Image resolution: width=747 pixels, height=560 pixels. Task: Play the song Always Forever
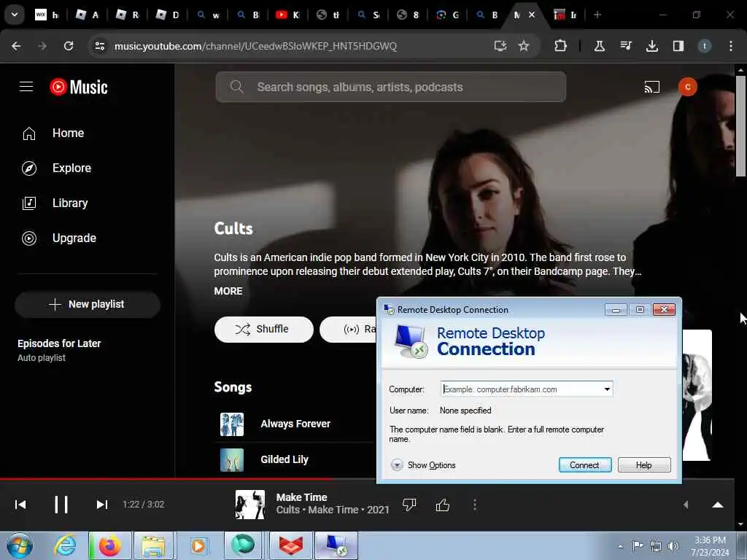click(295, 424)
